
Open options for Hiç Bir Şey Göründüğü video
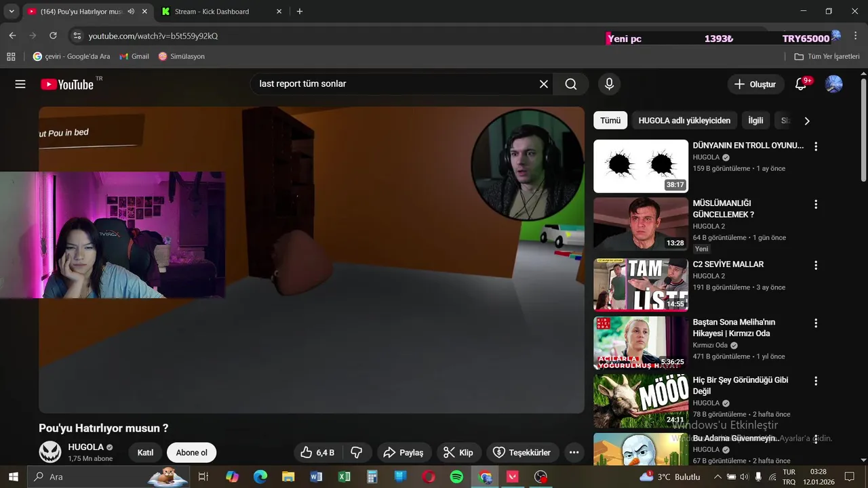pyautogui.click(x=816, y=381)
